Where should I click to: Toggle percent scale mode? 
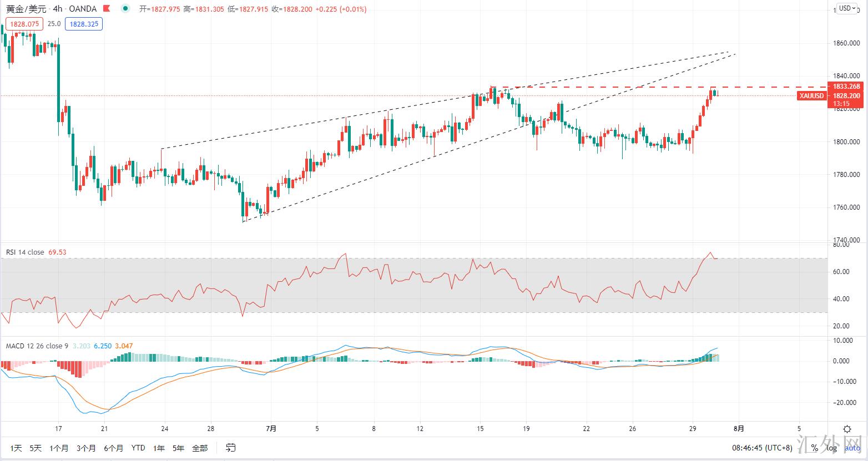tap(814, 448)
